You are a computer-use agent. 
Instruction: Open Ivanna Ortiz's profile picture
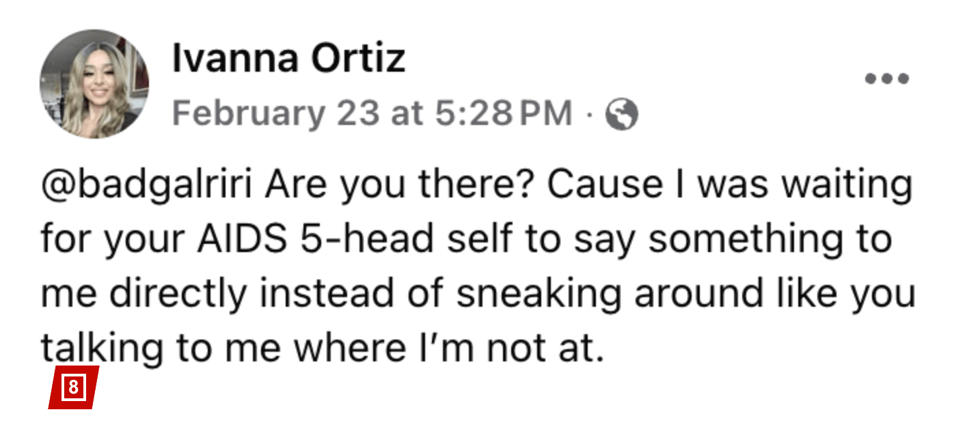pyautogui.click(x=94, y=84)
